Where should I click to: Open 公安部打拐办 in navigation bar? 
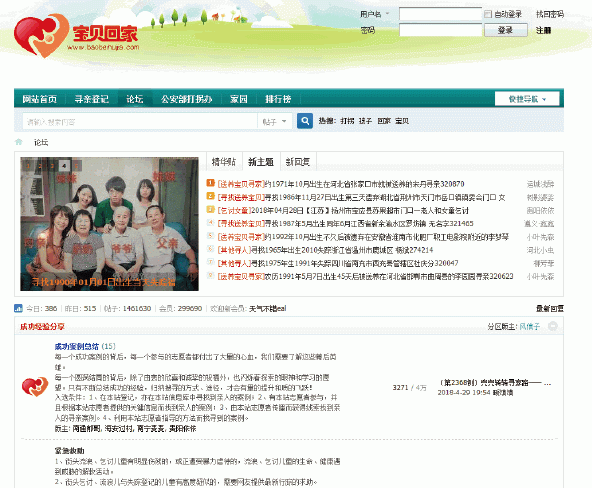(187, 99)
